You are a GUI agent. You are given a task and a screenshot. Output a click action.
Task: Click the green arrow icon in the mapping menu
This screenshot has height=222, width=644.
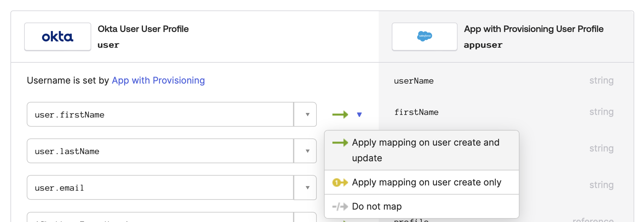click(x=340, y=143)
